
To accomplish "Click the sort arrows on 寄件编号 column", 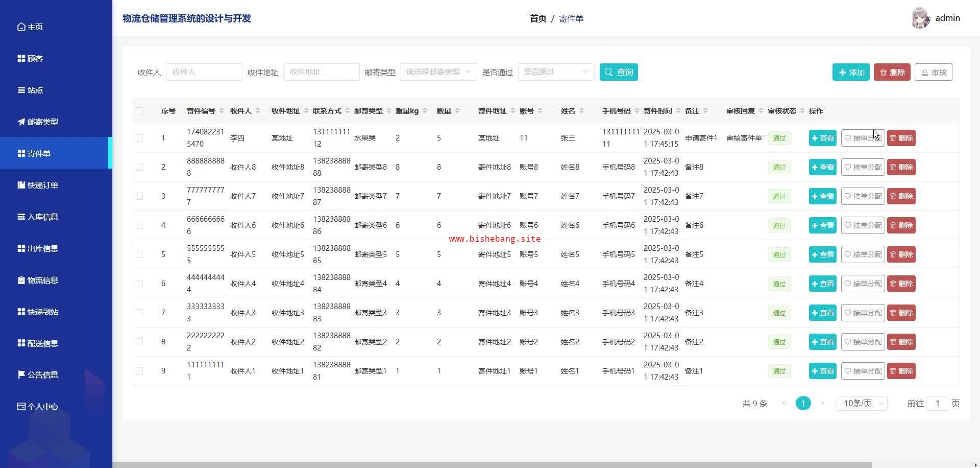I will click(x=221, y=111).
